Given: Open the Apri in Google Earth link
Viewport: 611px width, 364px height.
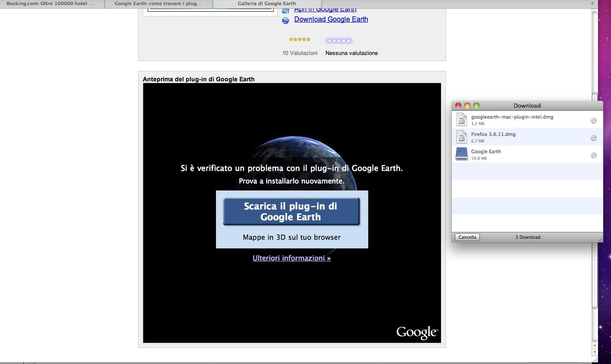Looking at the screenshot, I should tap(325, 10).
